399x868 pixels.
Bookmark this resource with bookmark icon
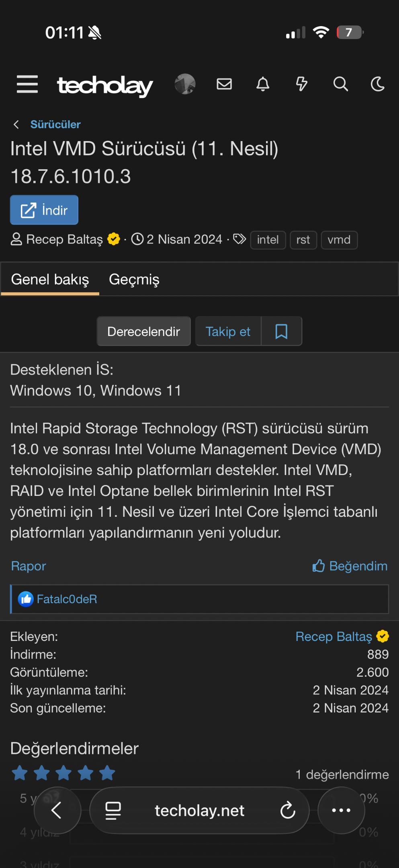(x=281, y=332)
